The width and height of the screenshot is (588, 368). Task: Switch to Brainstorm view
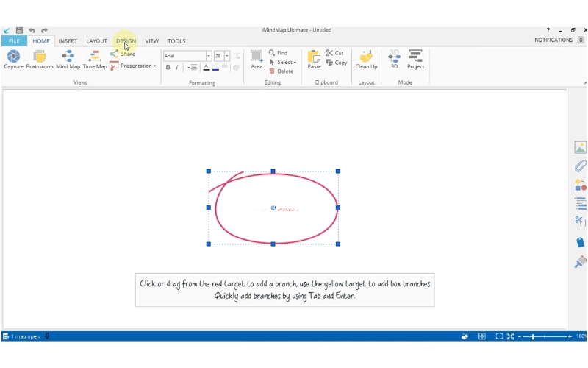(40, 60)
